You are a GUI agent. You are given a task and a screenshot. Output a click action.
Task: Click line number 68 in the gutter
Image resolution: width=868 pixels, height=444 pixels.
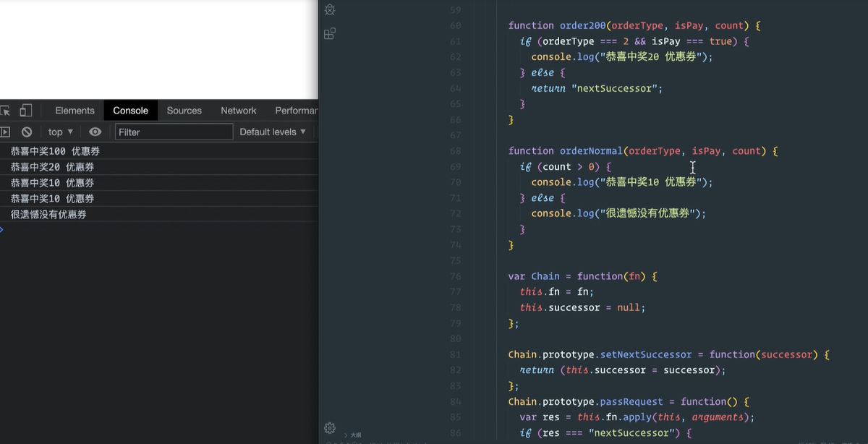click(455, 151)
